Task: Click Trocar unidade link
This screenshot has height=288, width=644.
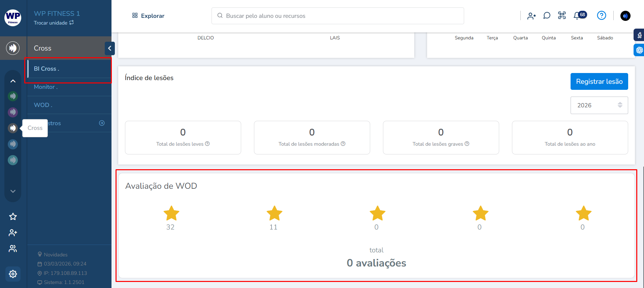Action: [54, 23]
